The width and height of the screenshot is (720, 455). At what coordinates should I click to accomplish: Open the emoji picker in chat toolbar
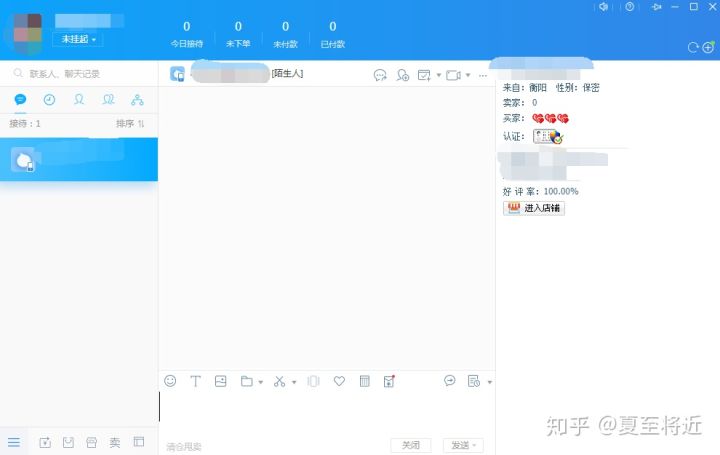point(170,381)
